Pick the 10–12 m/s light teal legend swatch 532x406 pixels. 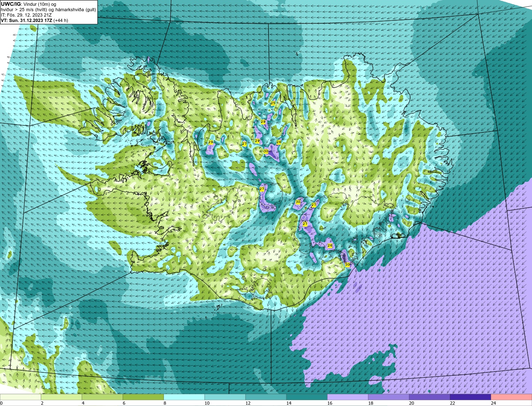225,397
